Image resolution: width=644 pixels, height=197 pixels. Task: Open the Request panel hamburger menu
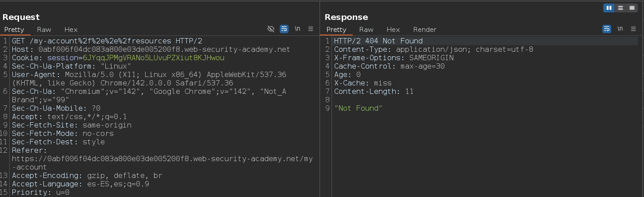[x=311, y=29]
